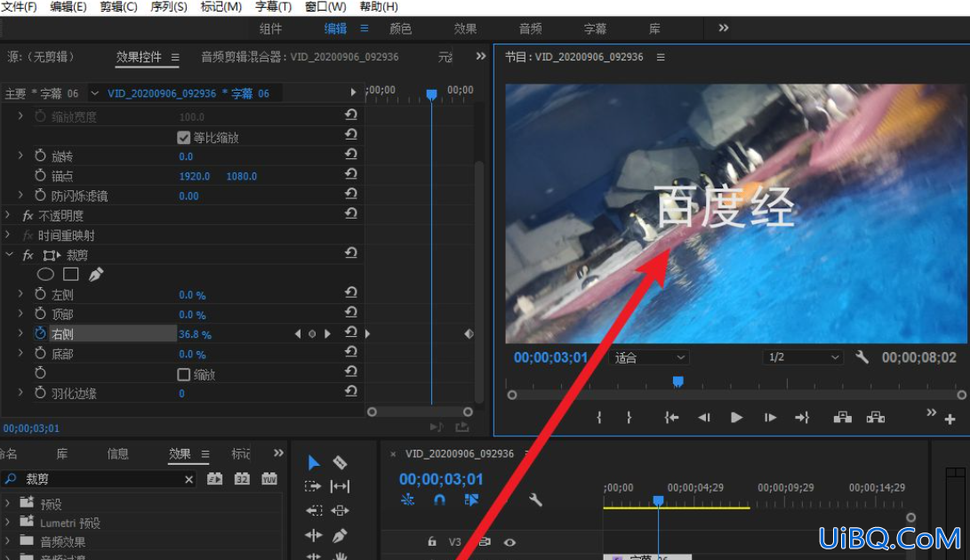Collapse the 裁剪 effect group
970x560 pixels.
[x=9, y=254]
